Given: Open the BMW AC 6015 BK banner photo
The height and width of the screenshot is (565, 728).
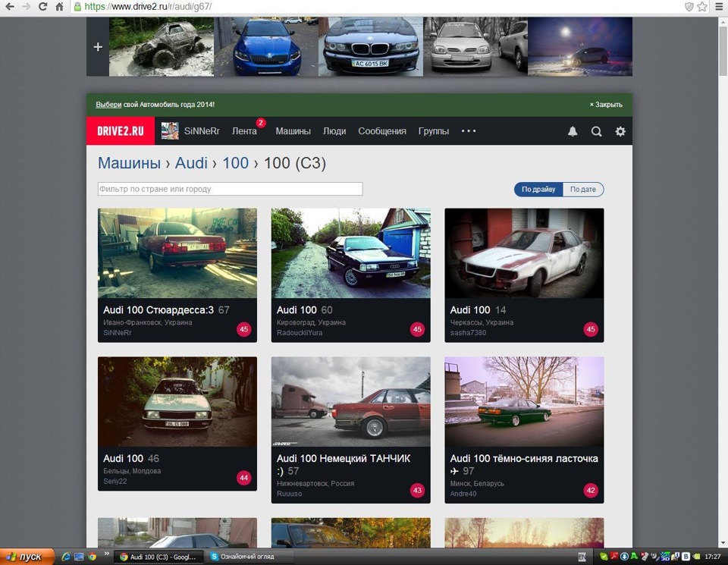Looking at the screenshot, I should [371, 47].
